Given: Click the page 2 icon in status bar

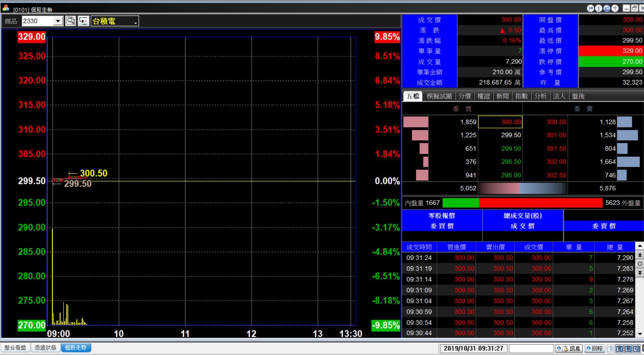Looking at the screenshot, I should [x=619, y=349].
